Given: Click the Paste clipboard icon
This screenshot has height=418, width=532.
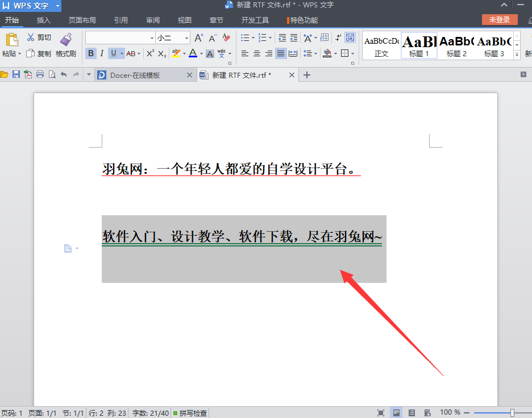Looking at the screenshot, I should (11, 40).
